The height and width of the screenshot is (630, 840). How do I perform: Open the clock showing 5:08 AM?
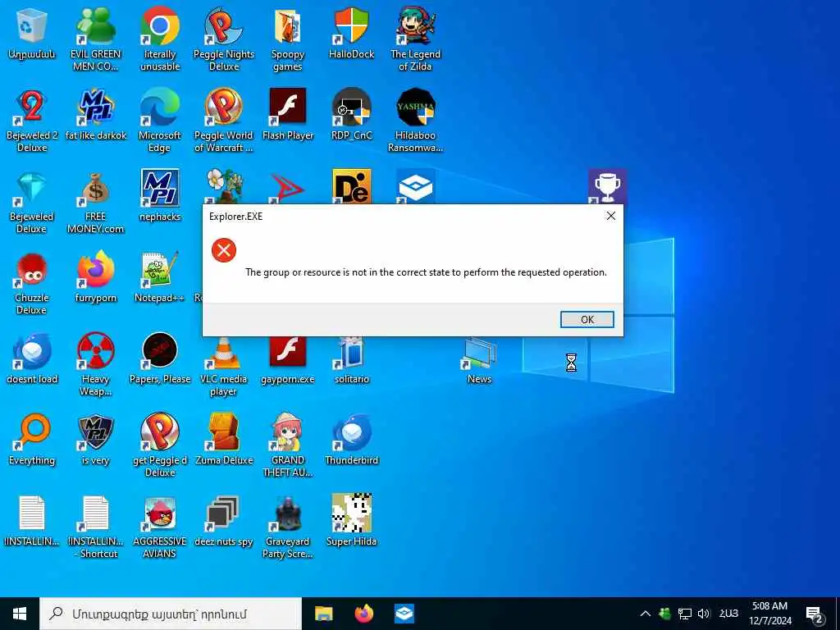pyautogui.click(x=769, y=614)
